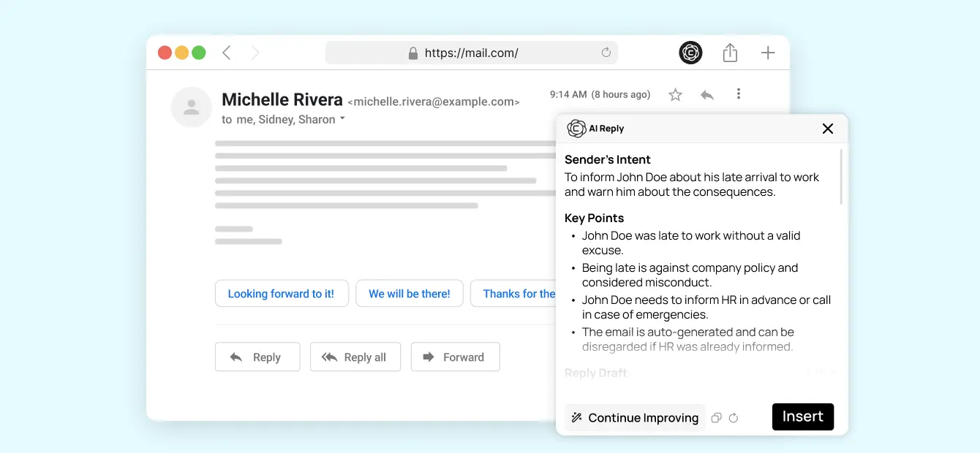Open the three-dot more options menu
Screen dimensions: 980x453
pyautogui.click(x=739, y=94)
